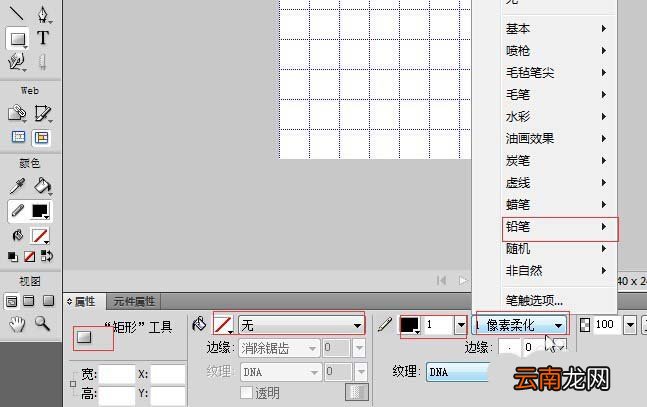This screenshot has width=647, height=407.
Task: Swap stroke and fill colors
Action: pos(46,256)
